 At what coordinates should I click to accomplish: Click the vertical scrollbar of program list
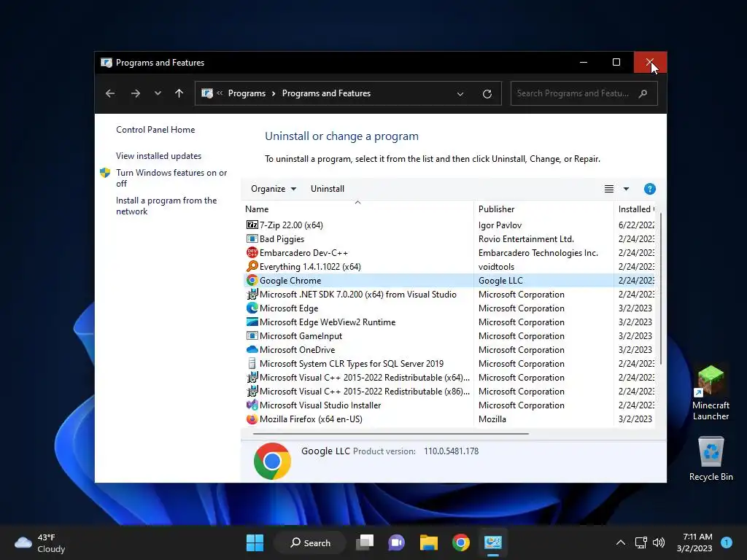(660, 289)
